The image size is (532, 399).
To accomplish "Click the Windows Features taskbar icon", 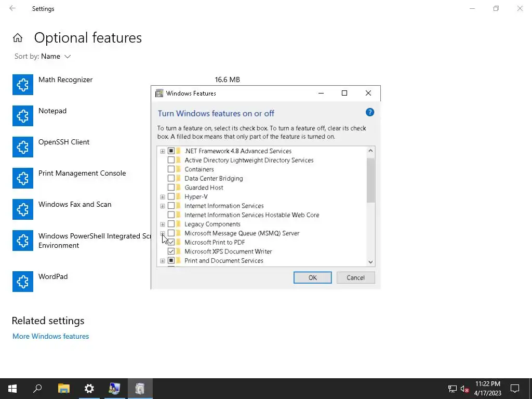I will pos(140,389).
